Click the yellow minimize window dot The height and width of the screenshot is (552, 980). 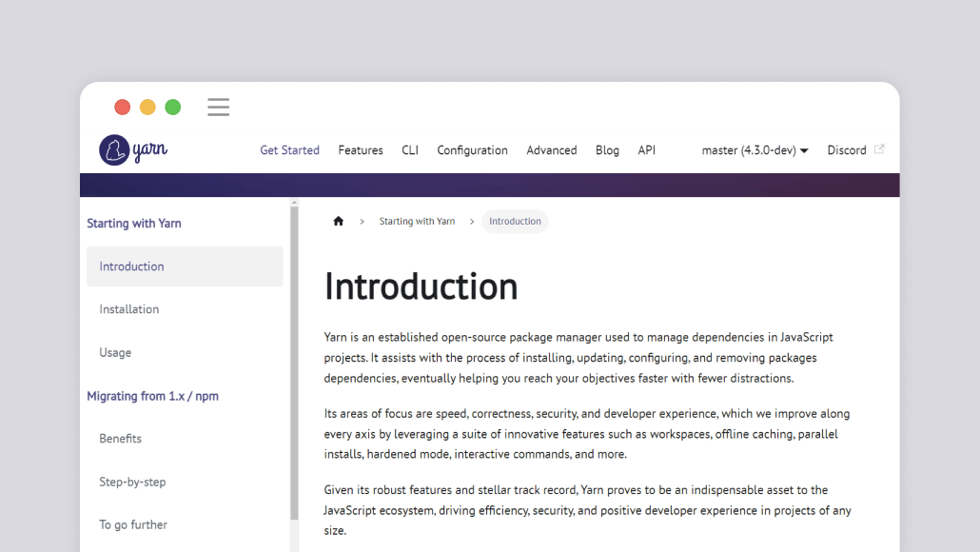click(147, 108)
